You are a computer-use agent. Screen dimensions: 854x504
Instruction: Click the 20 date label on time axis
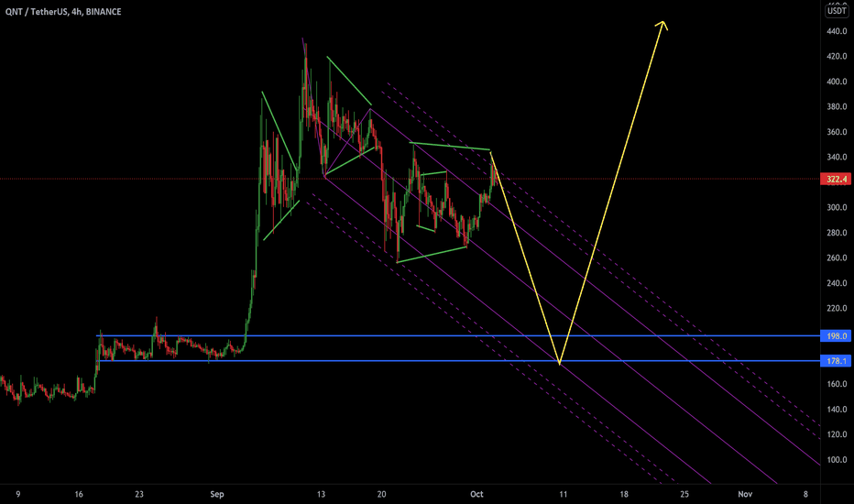(x=381, y=494)
